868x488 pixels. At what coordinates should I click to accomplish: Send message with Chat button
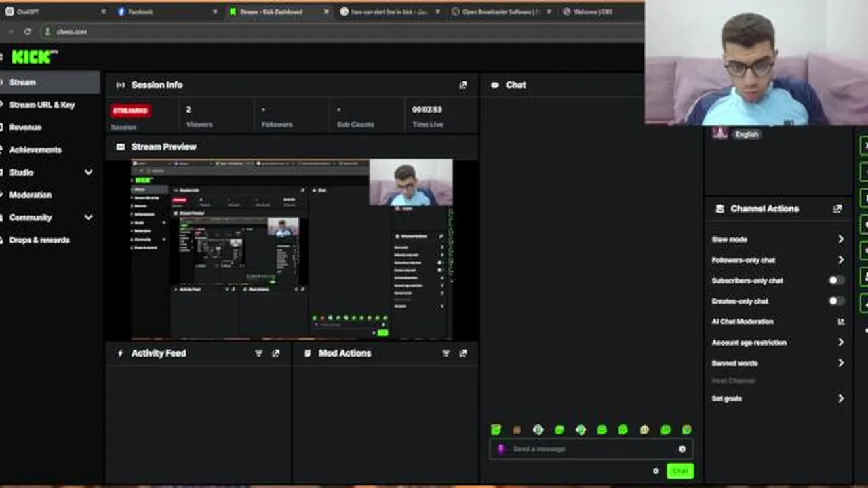pyautogui.click(x=680, y=471)
